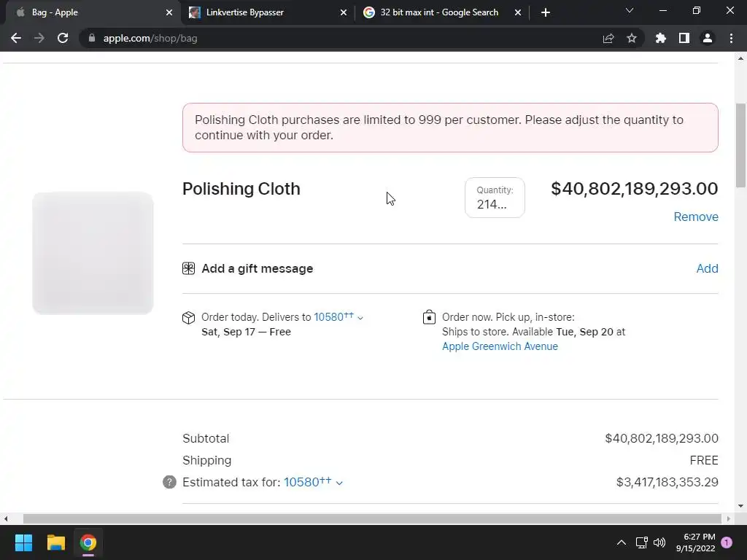
Task: Open the Windows Start menu
Action: [x=23, y=542]
